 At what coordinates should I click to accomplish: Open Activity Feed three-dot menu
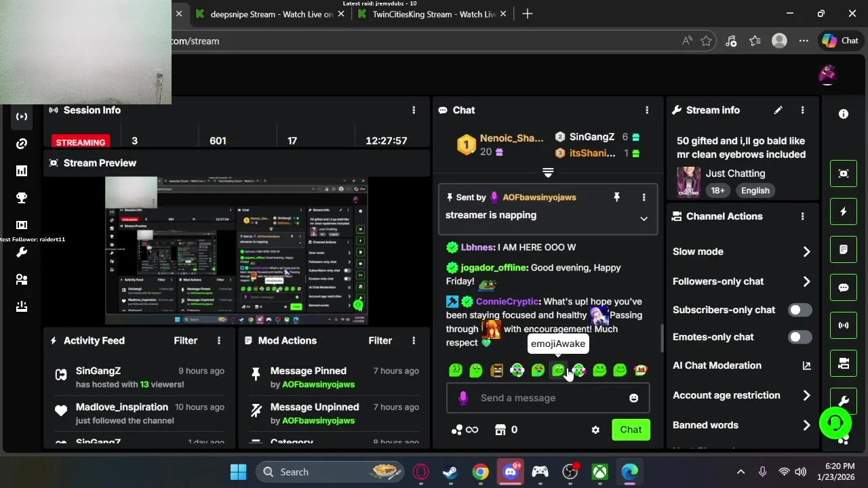pyautogui.click(x=219, y=340)
